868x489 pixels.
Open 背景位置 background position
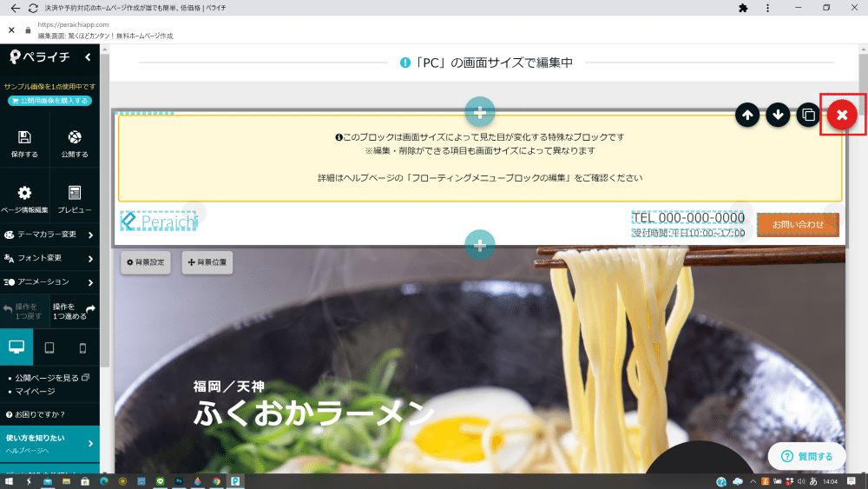click(x=207, y=262)
